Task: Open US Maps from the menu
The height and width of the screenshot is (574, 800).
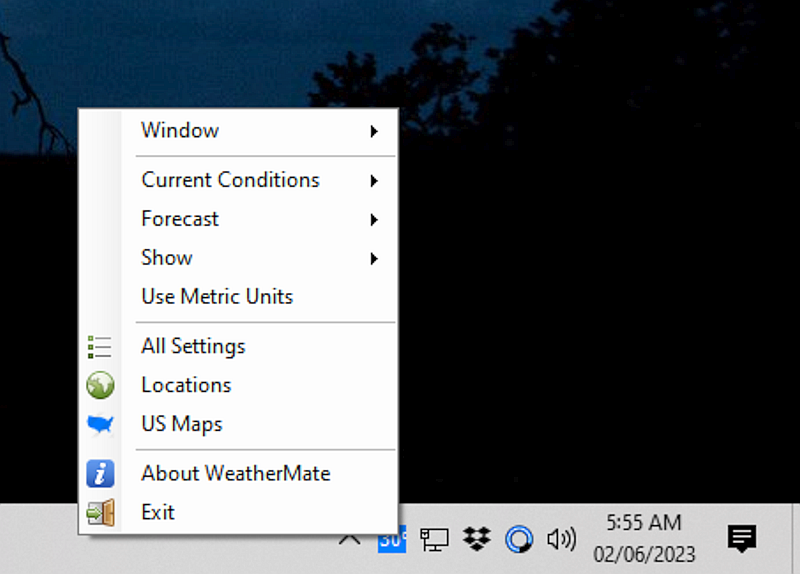Action: coord(238,424)
